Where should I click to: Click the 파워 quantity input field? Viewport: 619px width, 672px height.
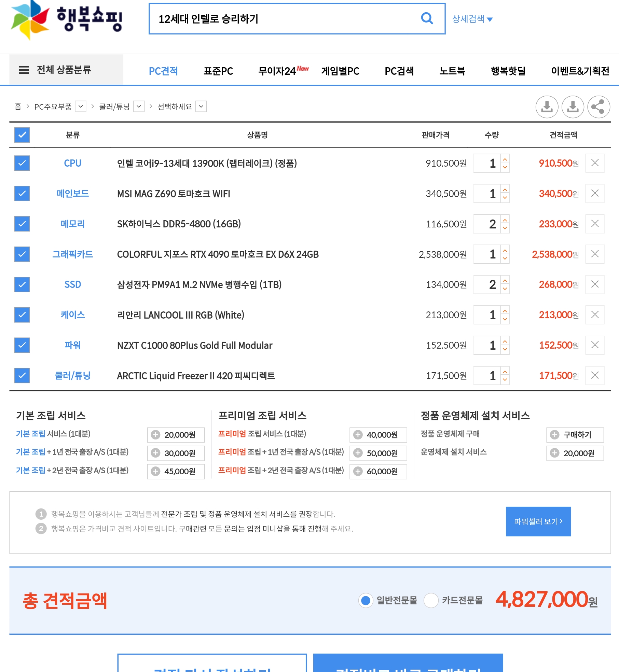(487, 345)
